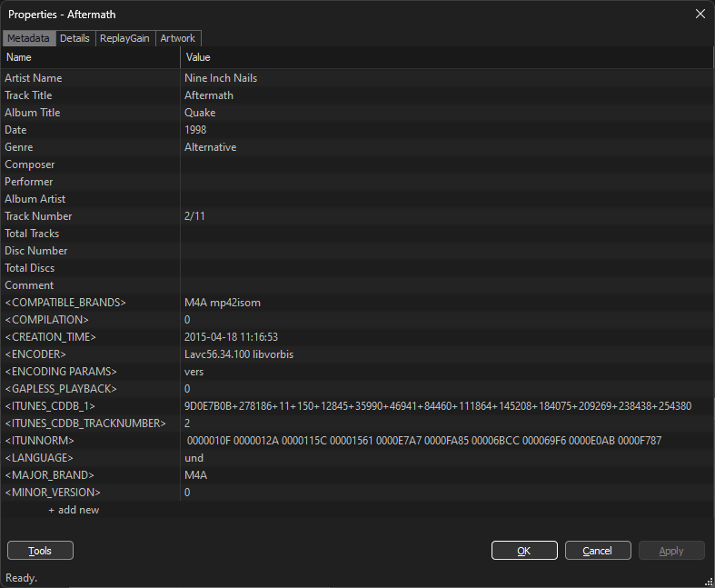This screenshot has width=715, height=588.
Task: Select the 'Genre' row label
Action: [x=19, y=147]
